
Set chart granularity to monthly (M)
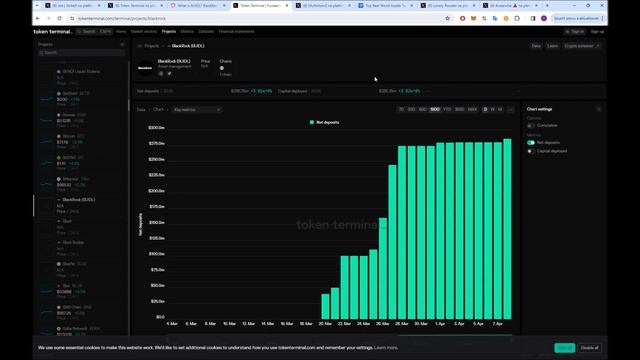500,109
